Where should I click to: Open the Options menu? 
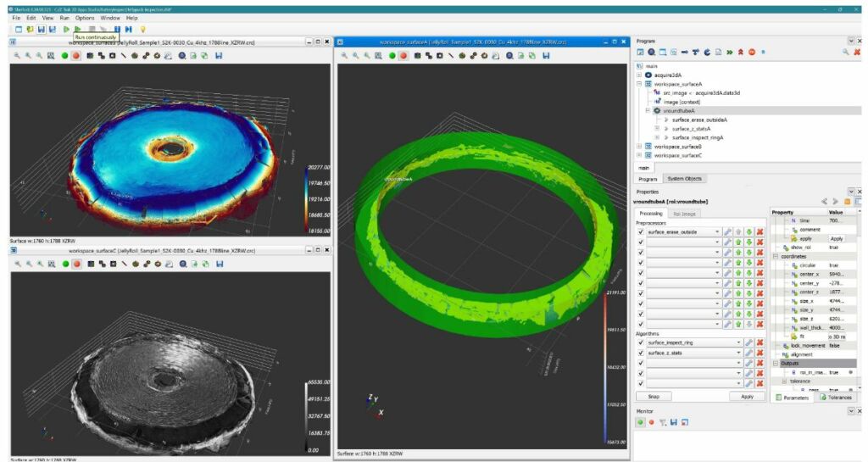(85, 17)
